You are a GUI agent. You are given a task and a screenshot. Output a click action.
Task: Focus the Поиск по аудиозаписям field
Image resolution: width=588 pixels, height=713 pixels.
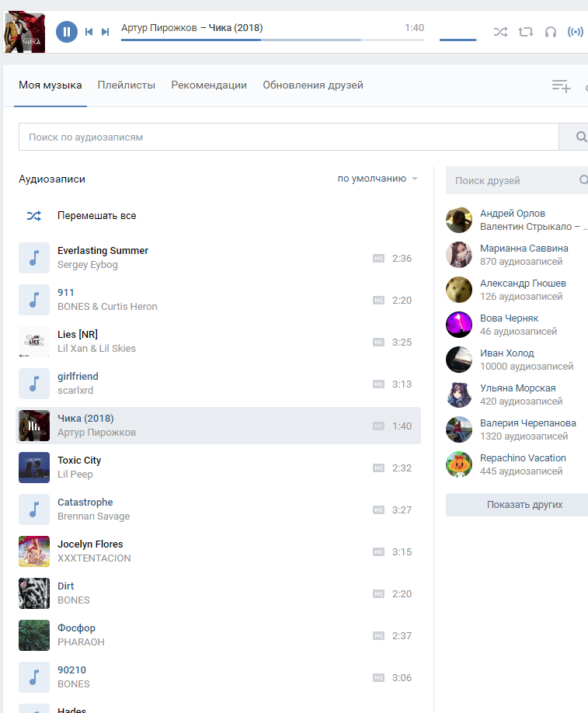pyautogui.click(x=288, y=137)
